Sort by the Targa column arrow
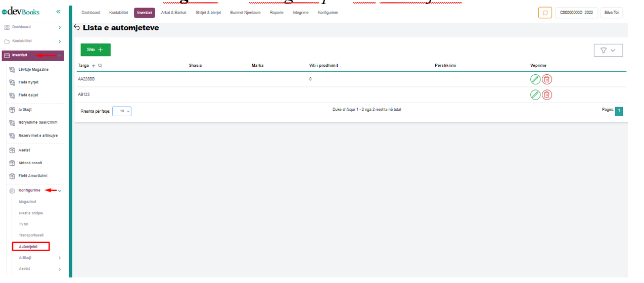Image resolution: width=644 pixels, height=283 pixels. [x=94, y=66]
